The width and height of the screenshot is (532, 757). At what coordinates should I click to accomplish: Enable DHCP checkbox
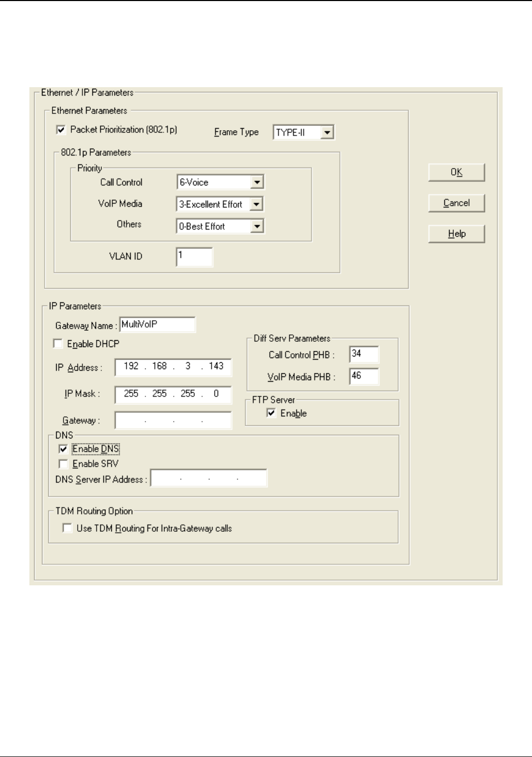pos(58,344)
